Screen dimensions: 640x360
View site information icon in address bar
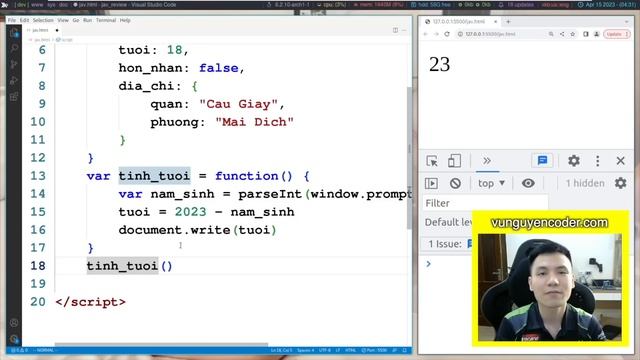(460, 34)
